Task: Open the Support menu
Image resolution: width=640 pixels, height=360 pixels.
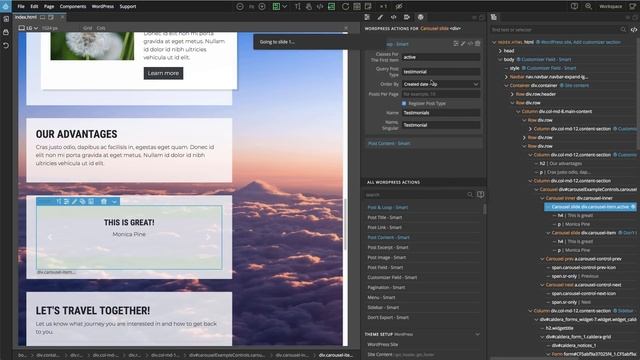Action: [128, 7]
